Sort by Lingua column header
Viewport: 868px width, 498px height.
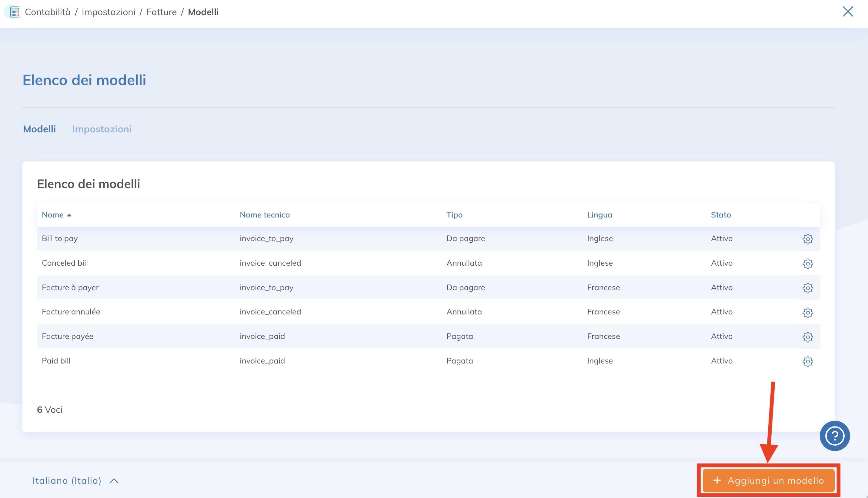pyautogui.click(x=599, y=215)
